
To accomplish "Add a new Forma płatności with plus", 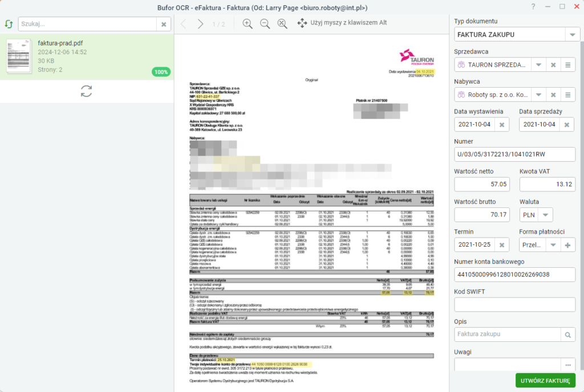I will point(567,245).
